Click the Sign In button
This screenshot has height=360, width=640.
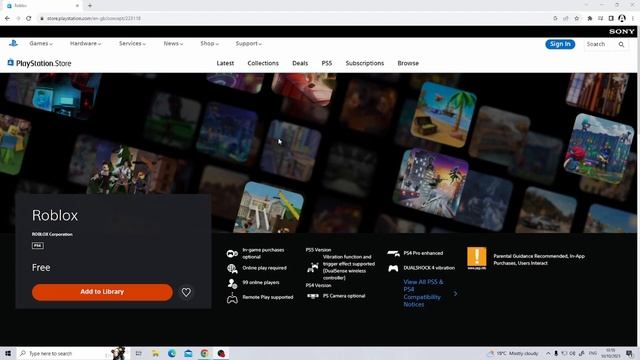pos(560,44)
